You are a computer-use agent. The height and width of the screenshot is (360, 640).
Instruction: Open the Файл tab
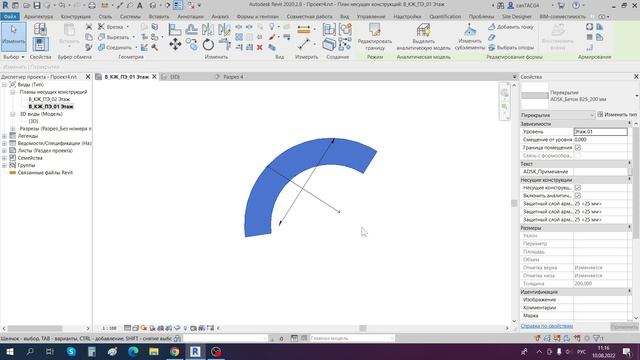click(10, 17)
